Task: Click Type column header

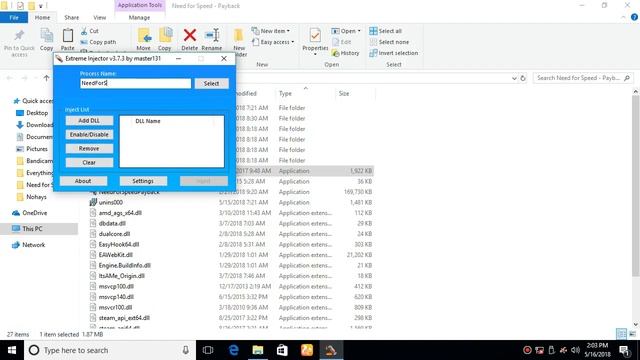Action: (x=285, y=93)
